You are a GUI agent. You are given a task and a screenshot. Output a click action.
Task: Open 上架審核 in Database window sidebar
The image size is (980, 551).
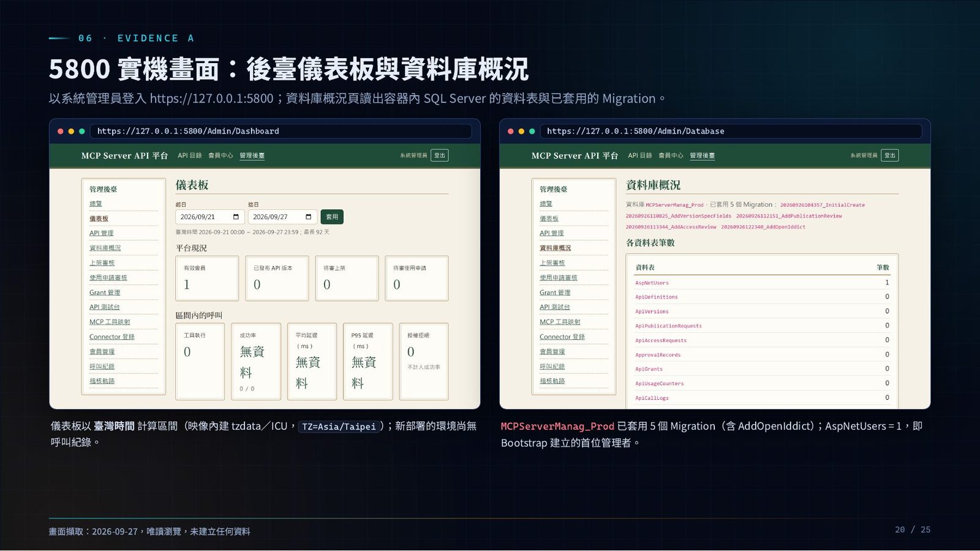(x=552, y=263)
